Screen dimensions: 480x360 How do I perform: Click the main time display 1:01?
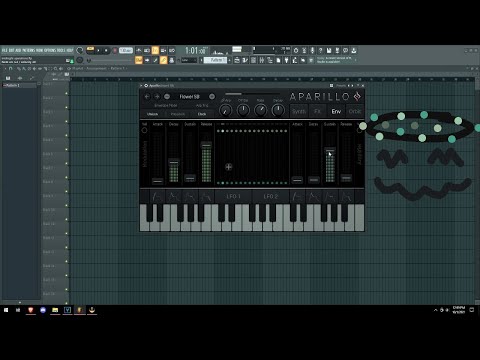coord(196,51)
